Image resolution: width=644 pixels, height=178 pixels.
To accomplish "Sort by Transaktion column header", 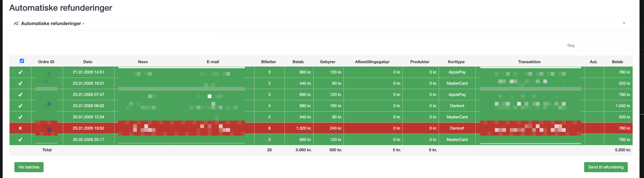I will (x=529, y=62).
